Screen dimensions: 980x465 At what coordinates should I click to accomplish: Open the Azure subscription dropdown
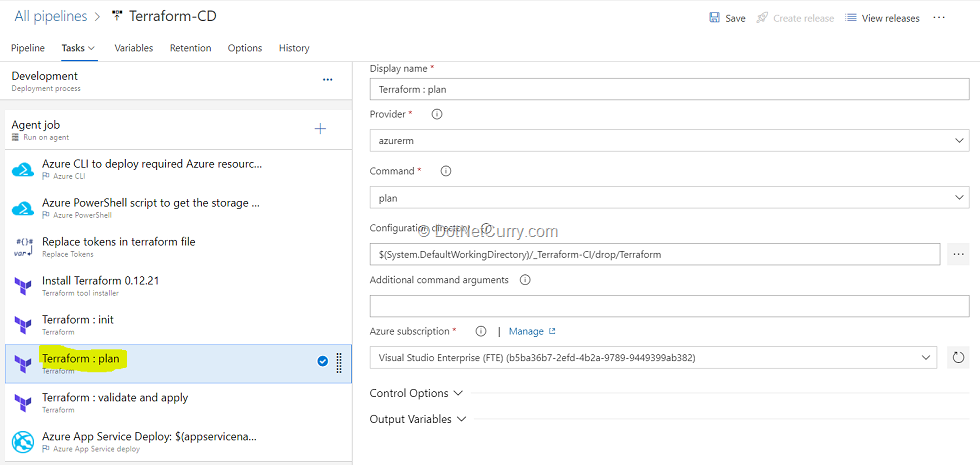(653, 358)
